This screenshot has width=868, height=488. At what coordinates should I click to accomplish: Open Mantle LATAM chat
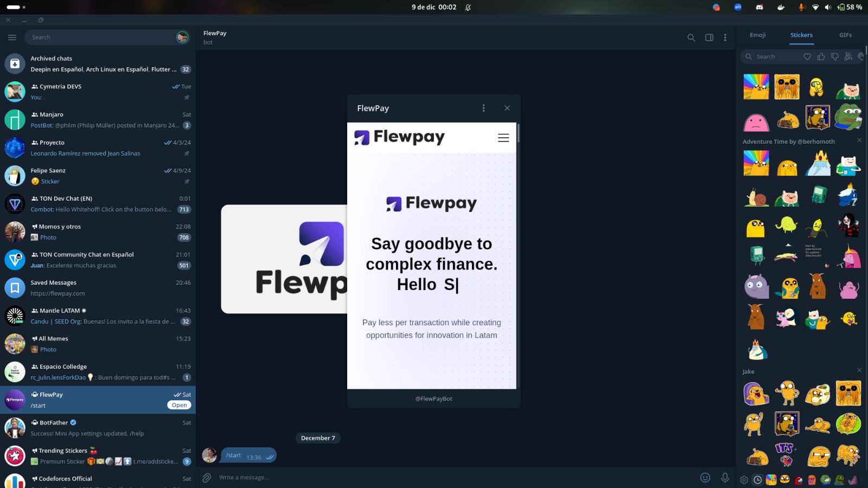click(98, 316)
